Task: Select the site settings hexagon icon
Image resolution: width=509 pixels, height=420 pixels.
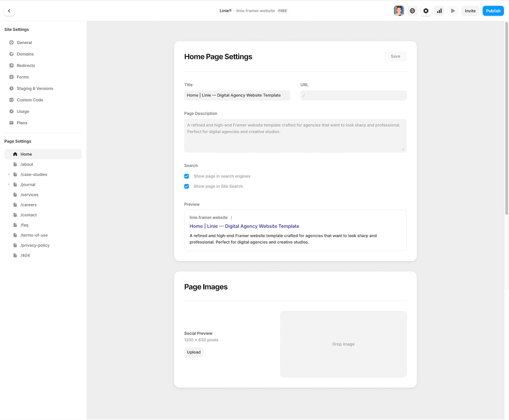Action: 426,11
